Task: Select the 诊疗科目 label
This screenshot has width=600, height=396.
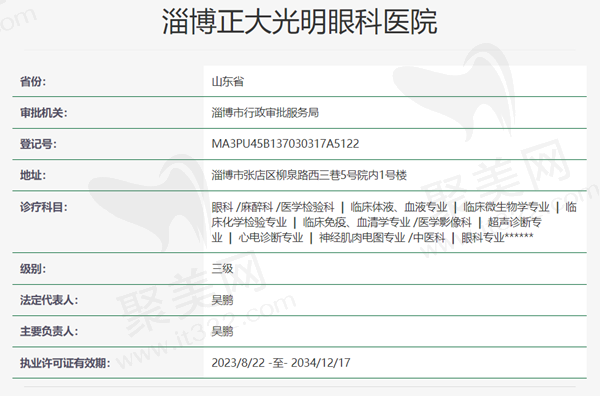Action: (44, 207)
